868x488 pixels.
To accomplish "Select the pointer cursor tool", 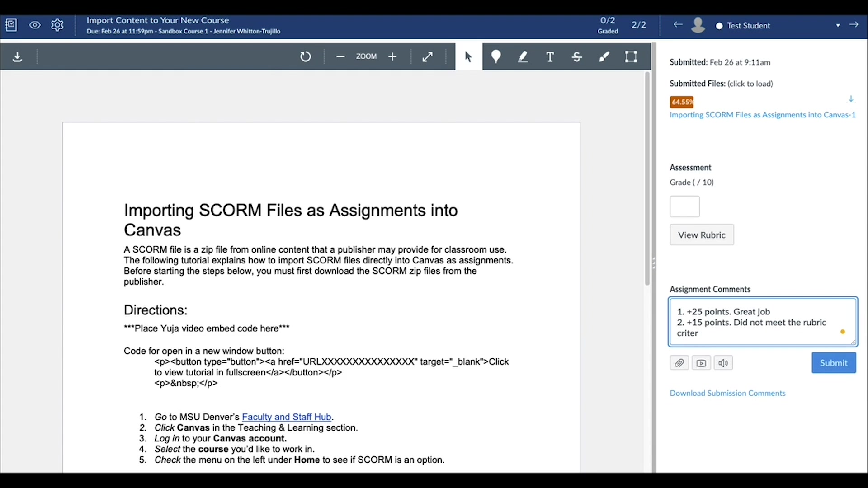I will (469, 57).
